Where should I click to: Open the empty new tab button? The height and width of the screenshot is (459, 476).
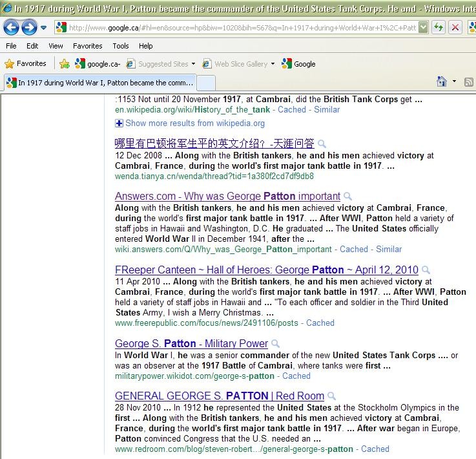click(x=205, y=83)
